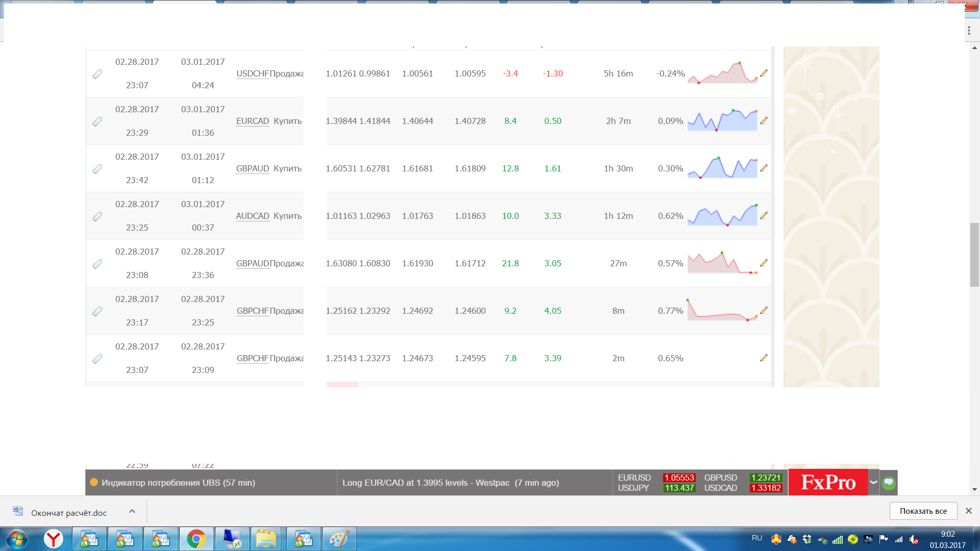Open sparkline chart in GBPCHF 0.77% row
This screenshot has width=980, height=551.
722,310
